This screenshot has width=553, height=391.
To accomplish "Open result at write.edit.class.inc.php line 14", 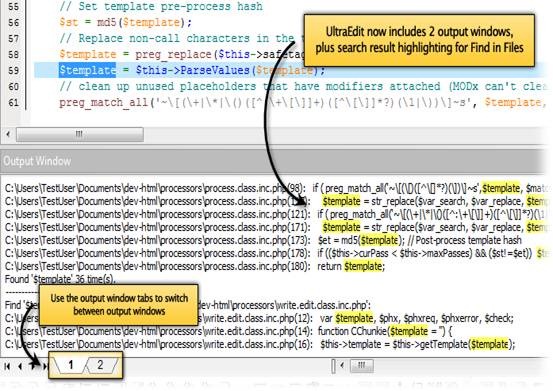I will pyautogui.click(x=229, y=331).
